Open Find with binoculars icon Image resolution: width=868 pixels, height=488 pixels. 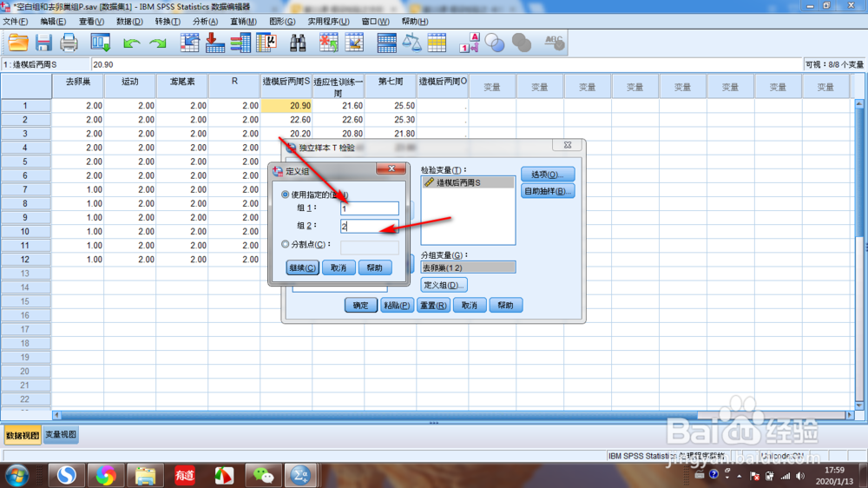pyautogui.click(x=298, y=43)
